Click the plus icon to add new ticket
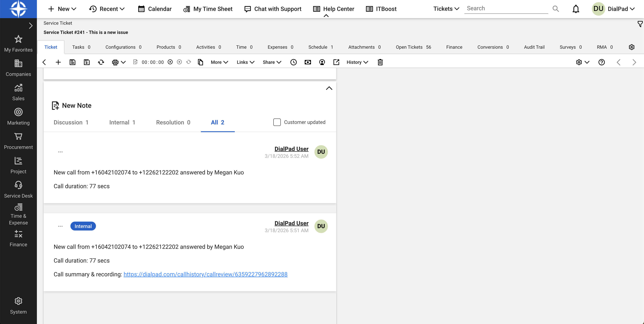Image resolution: width=644 pixels, height=324 pixels. [58, 62]
